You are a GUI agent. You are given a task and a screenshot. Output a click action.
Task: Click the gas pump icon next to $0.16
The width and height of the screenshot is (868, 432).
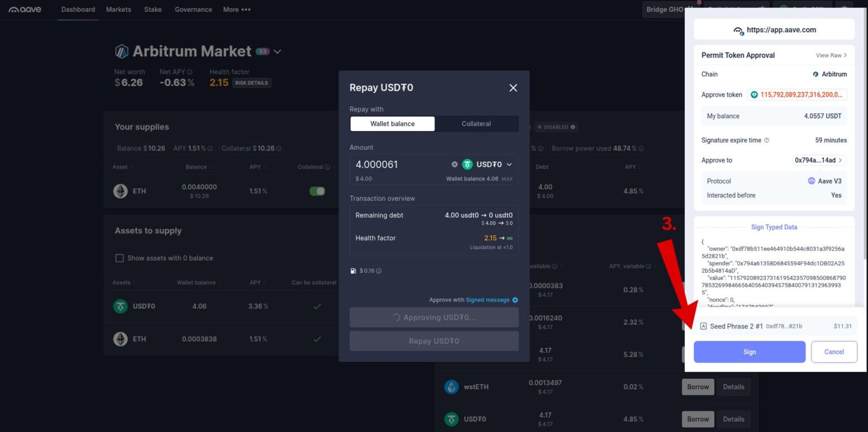[353, 271]
